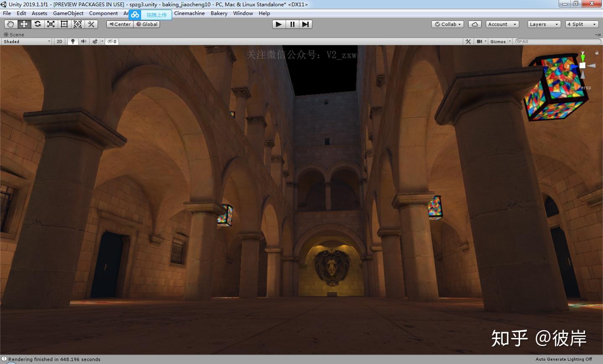Toggle hidden objects visibility counter
603x364 pixels.
pos(112,41)
